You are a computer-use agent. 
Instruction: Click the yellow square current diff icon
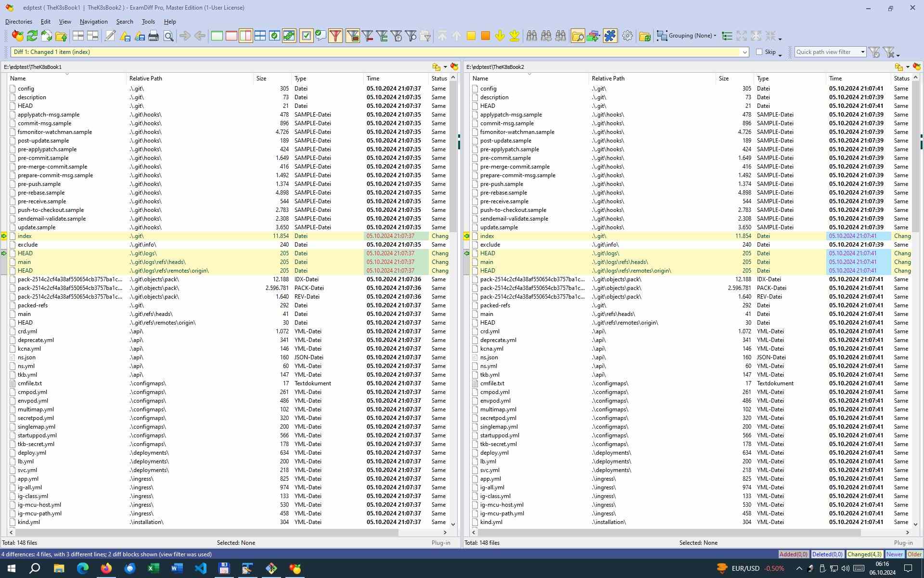click(471, 36)
